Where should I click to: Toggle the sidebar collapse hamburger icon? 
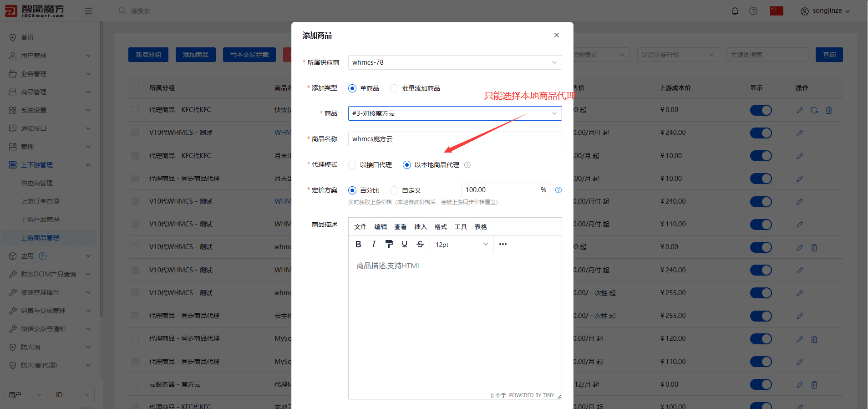pos(88,11)
